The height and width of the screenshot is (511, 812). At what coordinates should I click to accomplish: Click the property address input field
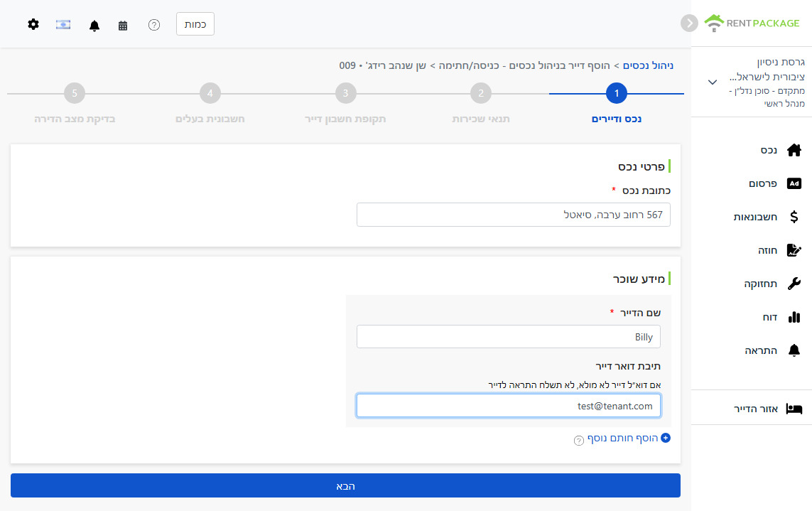click(513, 215)
